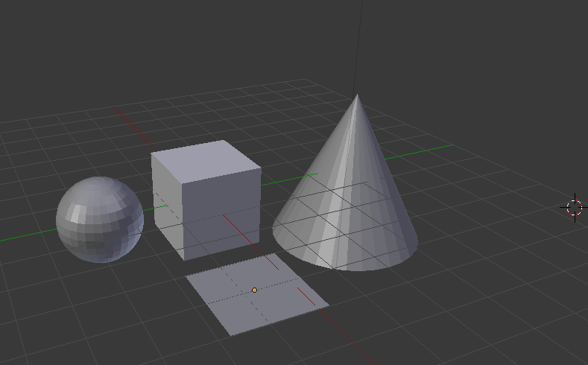588x365 pixels.
Task: Select the cone object
Action: point(345,182)
